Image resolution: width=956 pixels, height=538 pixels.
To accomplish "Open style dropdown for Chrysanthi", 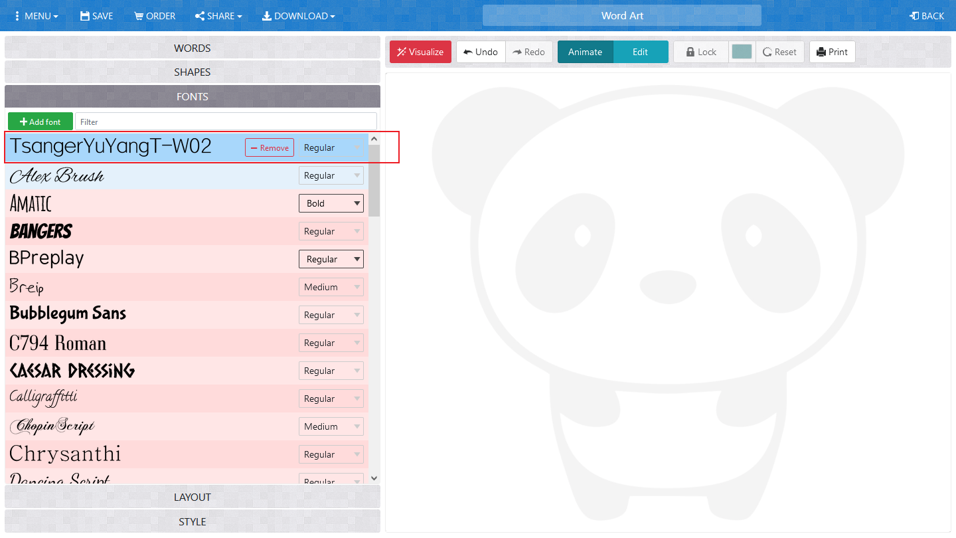I will pyautogui.click(x=331, y=454).
